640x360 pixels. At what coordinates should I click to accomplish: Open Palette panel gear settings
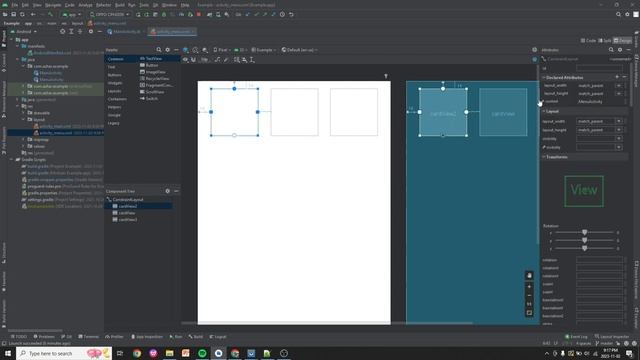[x=167, y=50]
